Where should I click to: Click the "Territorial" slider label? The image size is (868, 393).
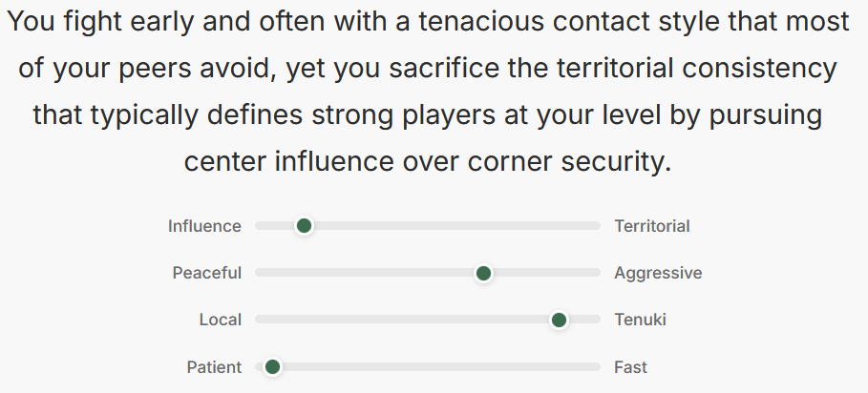click(652, 226)
